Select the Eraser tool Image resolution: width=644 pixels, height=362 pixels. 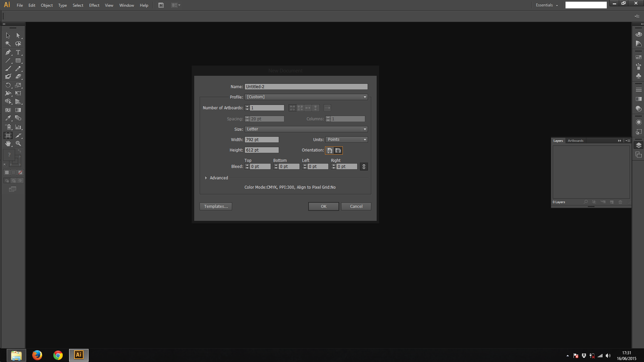click(x=18, y=76)
